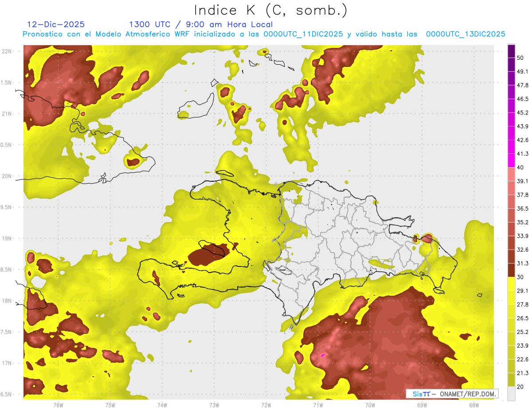
Task: Click legend value "25.2"
Action: pyautogui.click(x=523, y=332)
